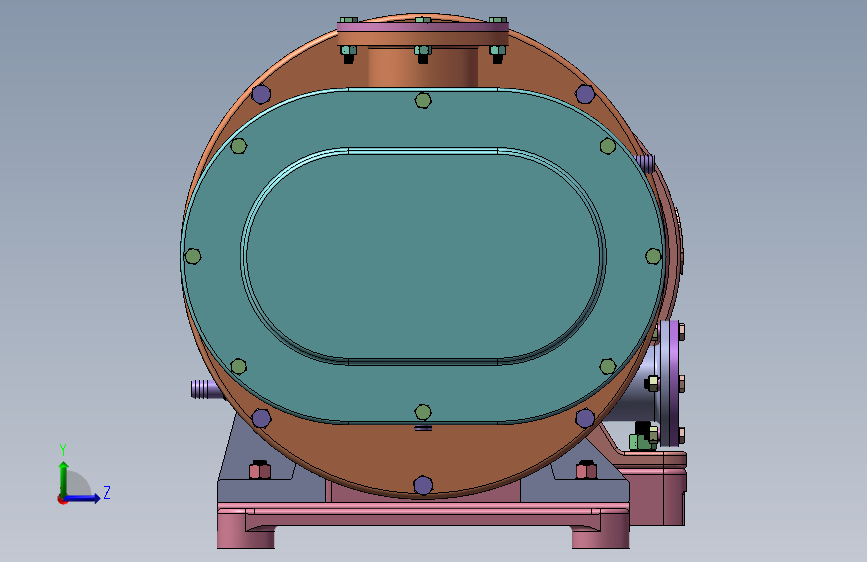
Task: Select the lower-right purple bolt on brown shell
Action: pos(585,418)
